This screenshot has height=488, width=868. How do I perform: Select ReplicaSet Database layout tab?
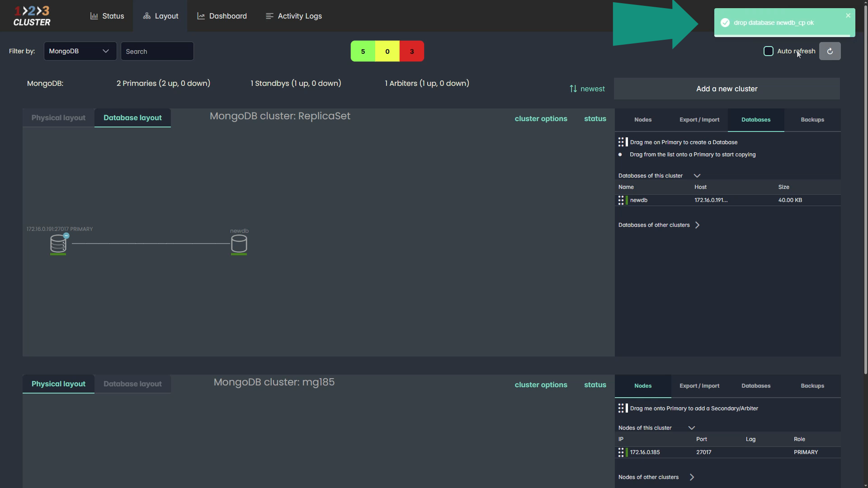coord(132,117)
